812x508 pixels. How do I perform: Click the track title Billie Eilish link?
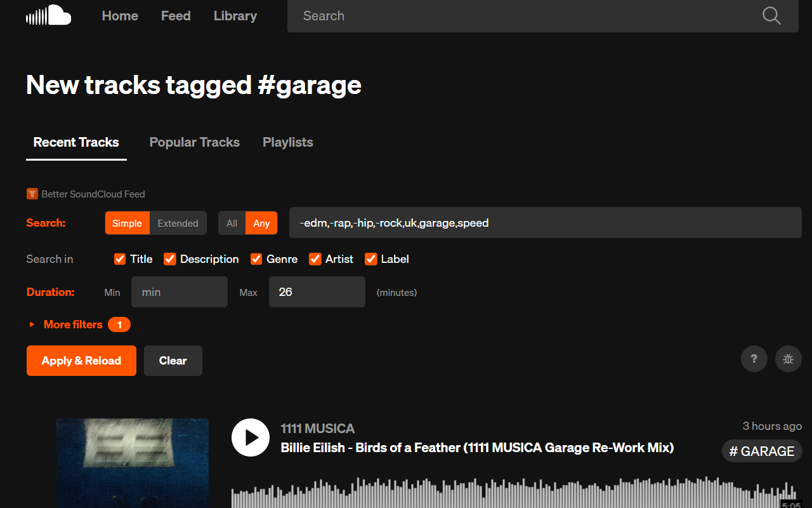coord(477,448)
